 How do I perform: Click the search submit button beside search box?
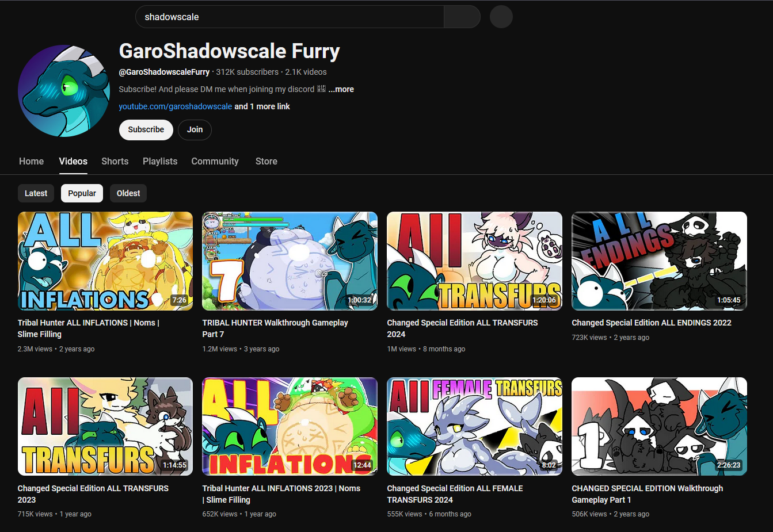point(462,17)
